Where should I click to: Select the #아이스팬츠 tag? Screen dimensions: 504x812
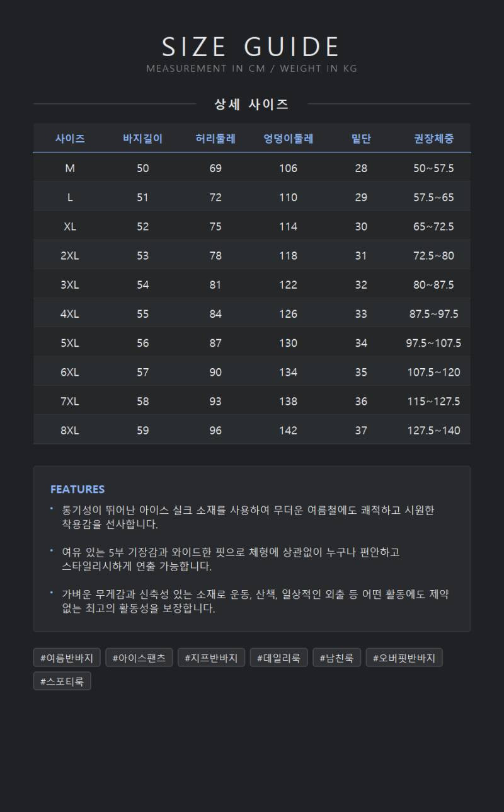[139, 658]
